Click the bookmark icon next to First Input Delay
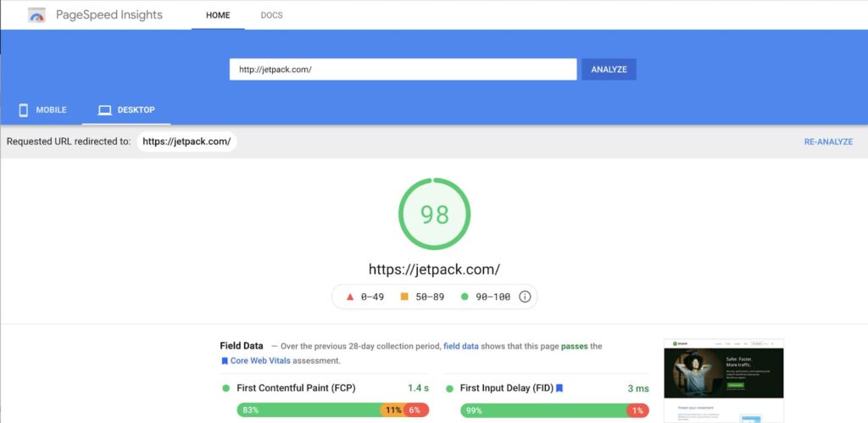The image size is (868, 423). point(559,389)
